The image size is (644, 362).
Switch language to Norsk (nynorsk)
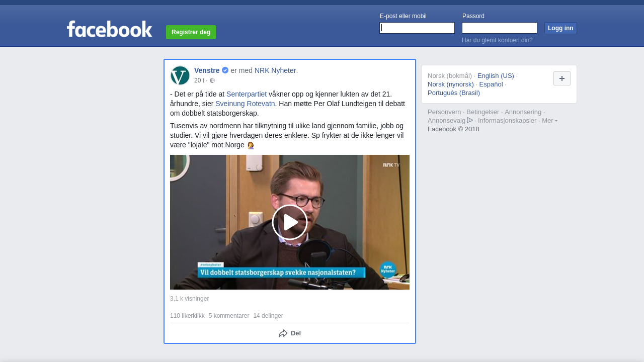tap(451, 84)
